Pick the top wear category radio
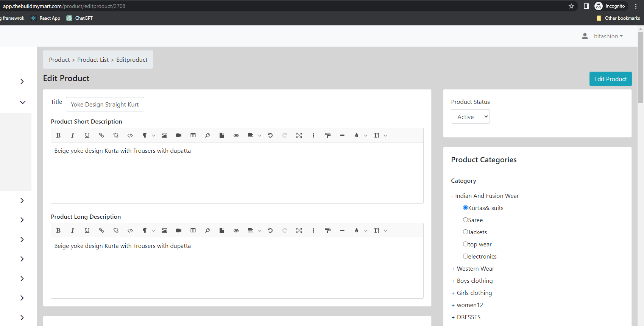The height and width of the screenshot is (326, 644). (x=465, y=244)
